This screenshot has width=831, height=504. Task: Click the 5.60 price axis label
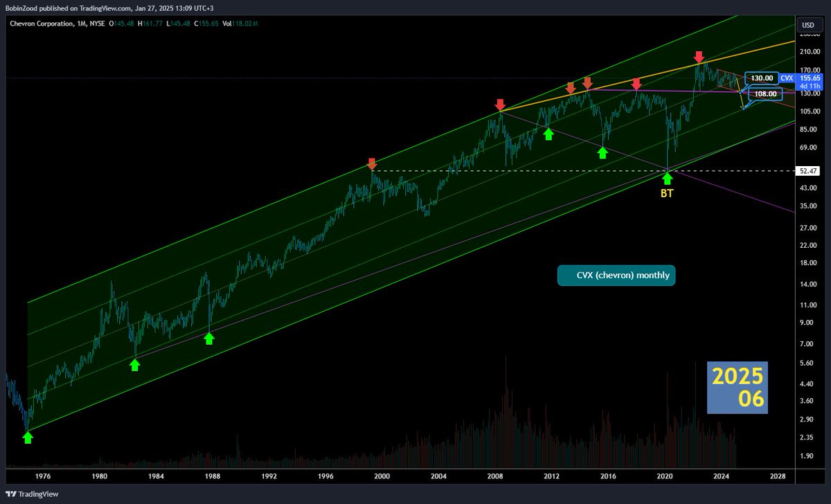(x=807, y=363)
